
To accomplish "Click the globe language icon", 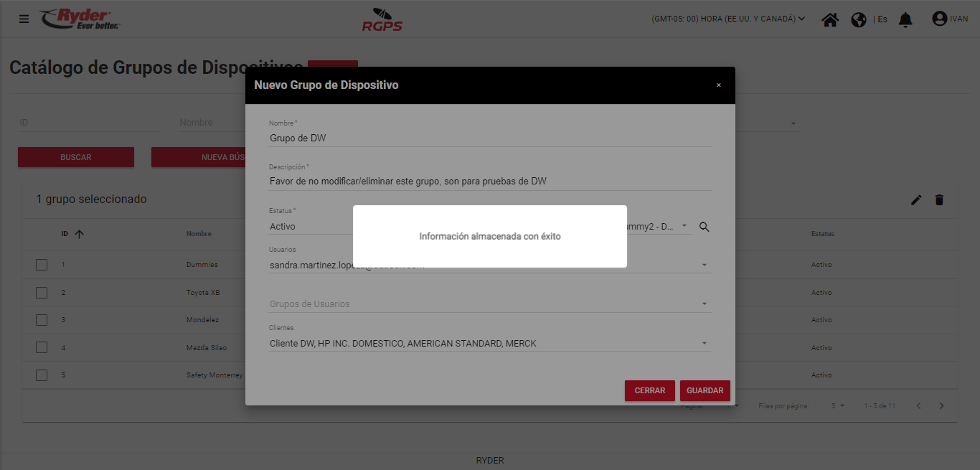I will coord(859,19).
